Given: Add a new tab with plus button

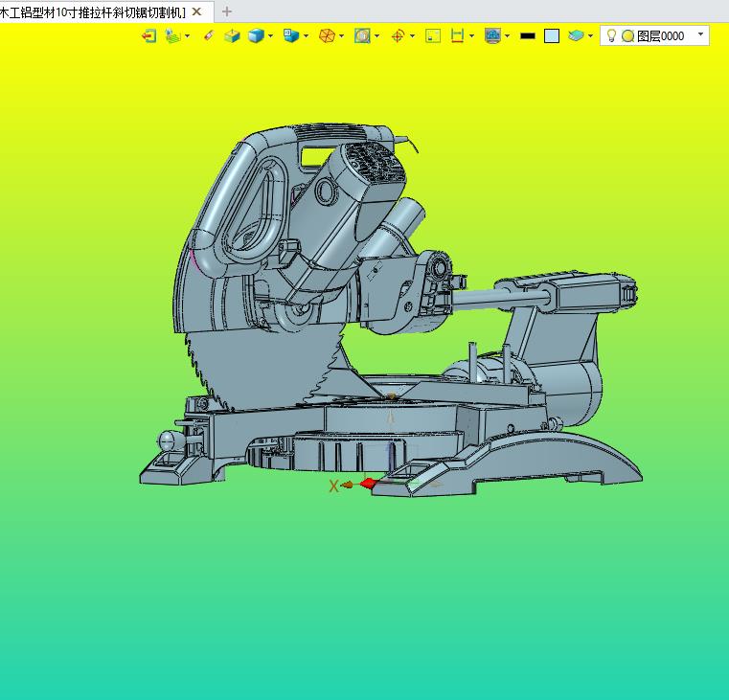Looking at the screenshot, I should (227, 11).
